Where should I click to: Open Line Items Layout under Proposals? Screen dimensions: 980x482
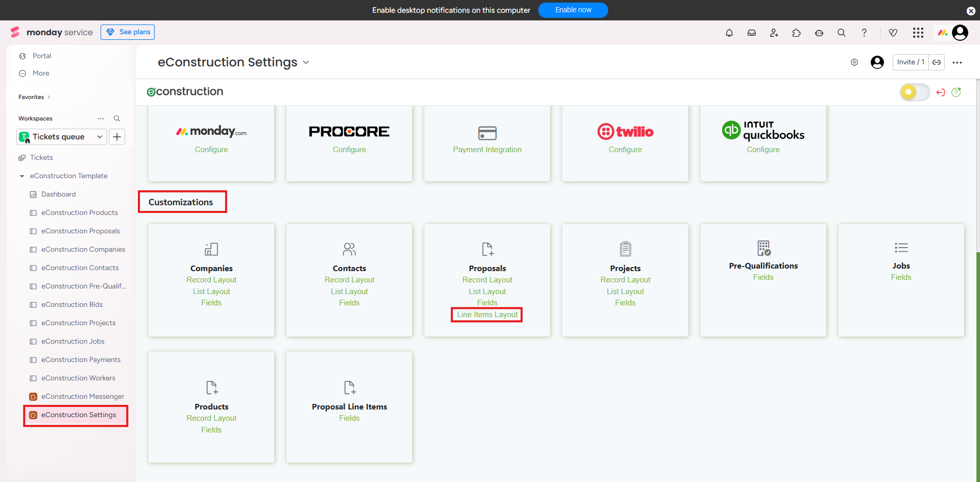pyautogui.click(x=487, y=315)
